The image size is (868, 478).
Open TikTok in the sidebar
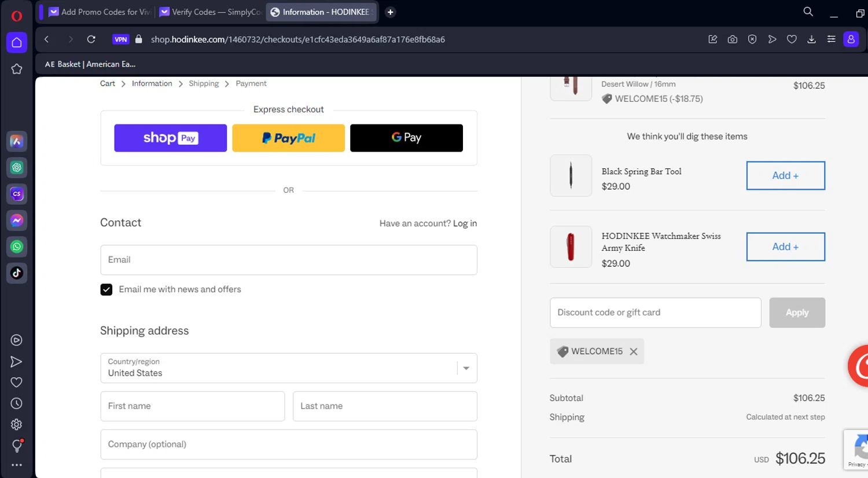(x=17, y=273)
